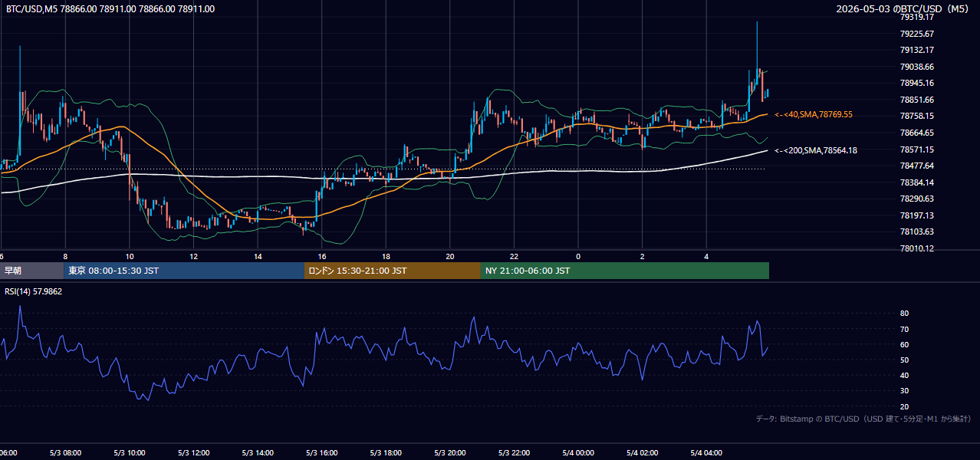
Task: Click the date axis label 5/4 02:00
Action: [643, 453]
